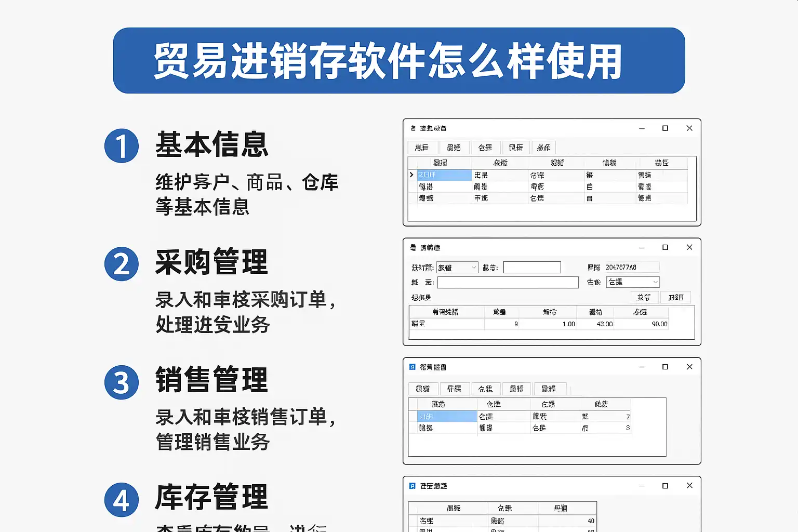Select the third tab in the 基本信息 window
Screen dimensions: 798x532
tap(485, 148)
